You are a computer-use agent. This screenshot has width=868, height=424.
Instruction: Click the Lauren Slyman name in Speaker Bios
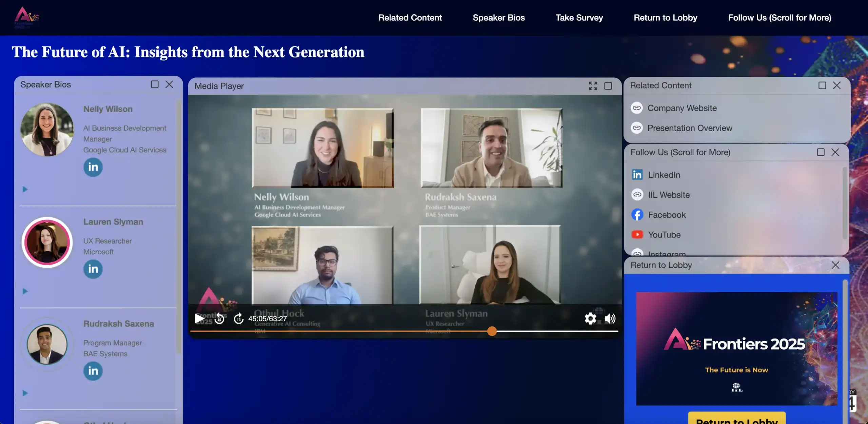[x=113, y=221]
